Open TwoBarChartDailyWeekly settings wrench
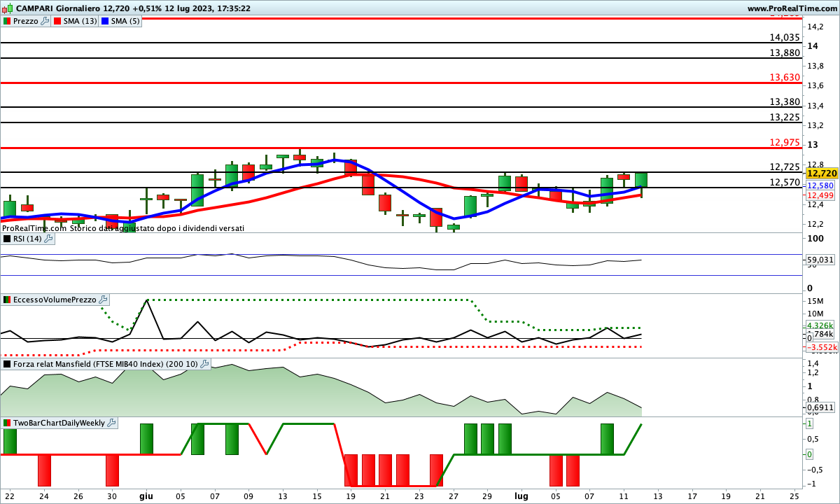 pos(112,423)
